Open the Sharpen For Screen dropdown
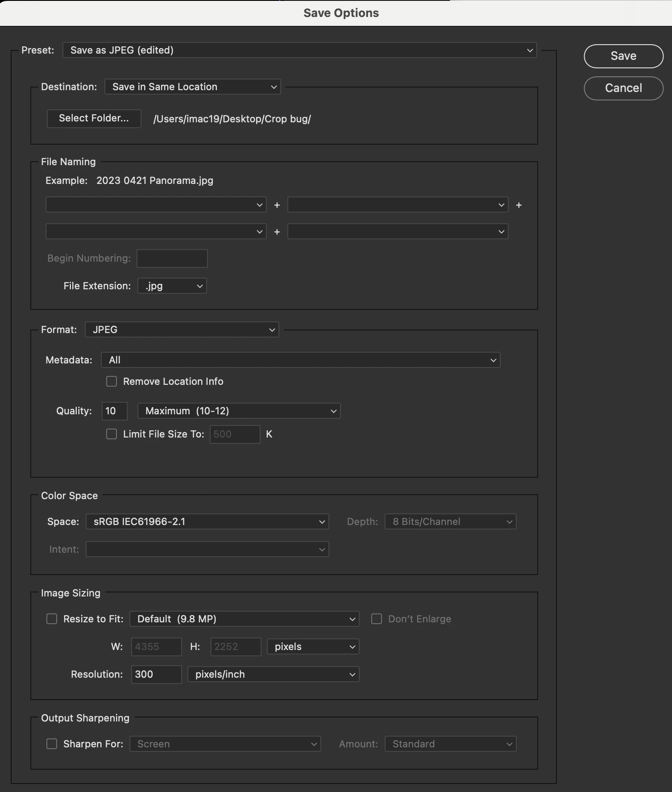Viewport: 672px width, 792px height. (225, 744)
